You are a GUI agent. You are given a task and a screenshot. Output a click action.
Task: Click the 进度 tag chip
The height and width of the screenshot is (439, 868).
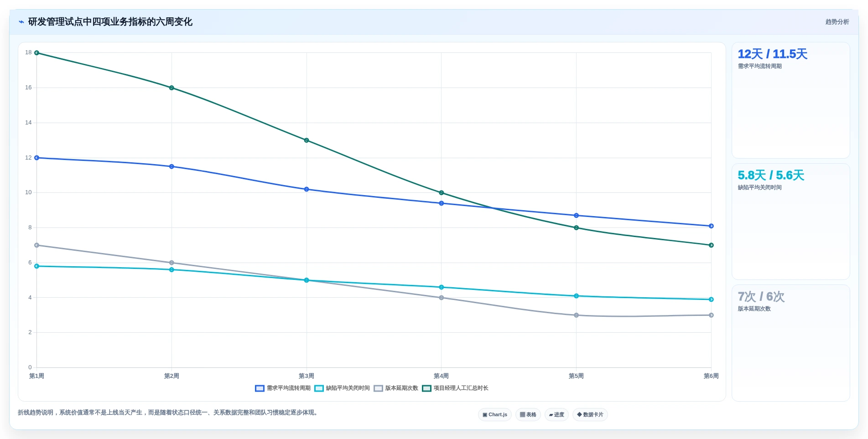(556, 415)
